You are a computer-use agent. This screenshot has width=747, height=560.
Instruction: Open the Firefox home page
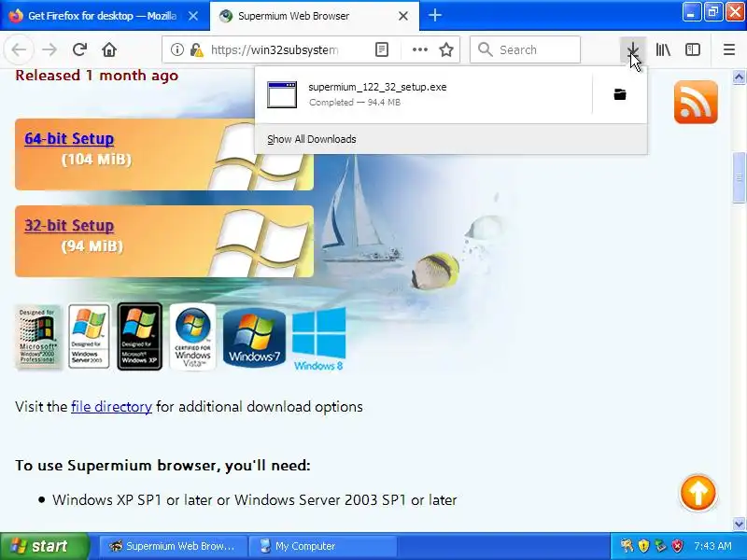point(109,49)
